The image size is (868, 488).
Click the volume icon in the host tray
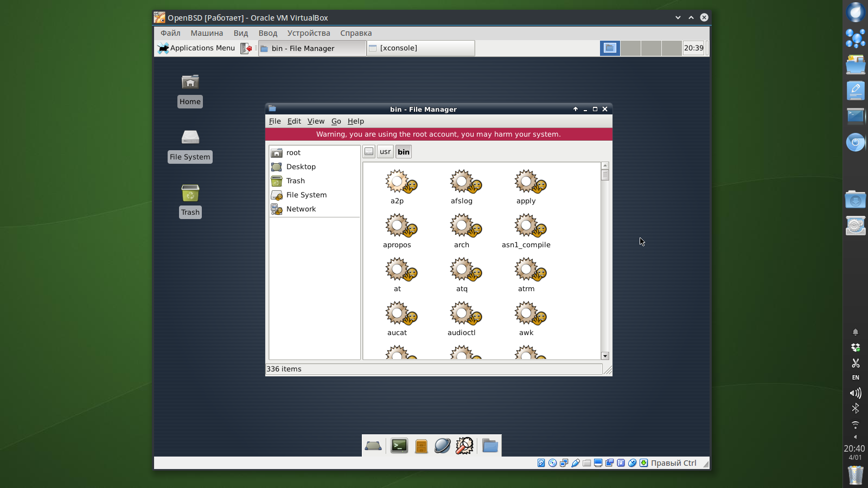click(x=856, y=393)
